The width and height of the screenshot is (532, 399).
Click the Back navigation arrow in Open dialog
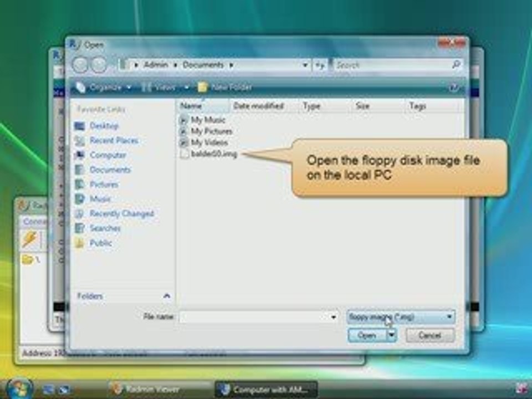[x=80, y=64]
